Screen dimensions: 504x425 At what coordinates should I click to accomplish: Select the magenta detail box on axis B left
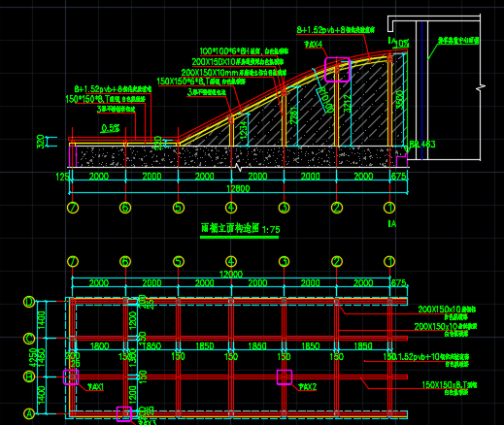[71, 377]
